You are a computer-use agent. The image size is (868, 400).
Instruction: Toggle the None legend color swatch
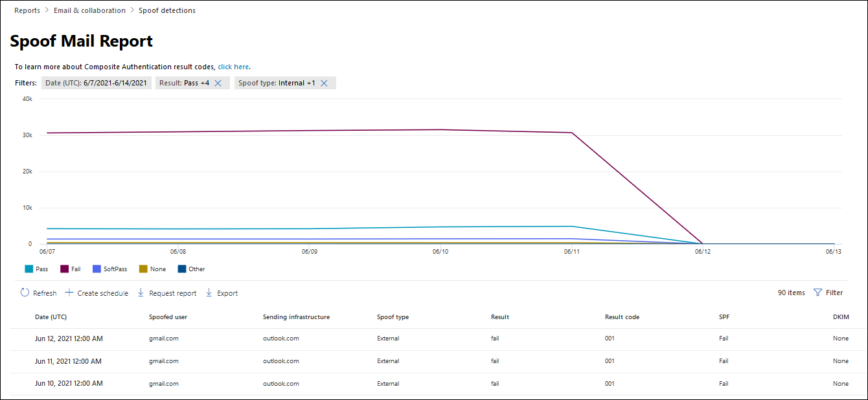[x=143, y=269]
